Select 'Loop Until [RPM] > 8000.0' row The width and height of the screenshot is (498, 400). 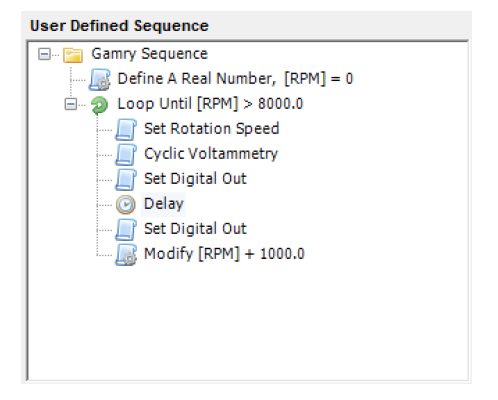[x=210, y=104]
